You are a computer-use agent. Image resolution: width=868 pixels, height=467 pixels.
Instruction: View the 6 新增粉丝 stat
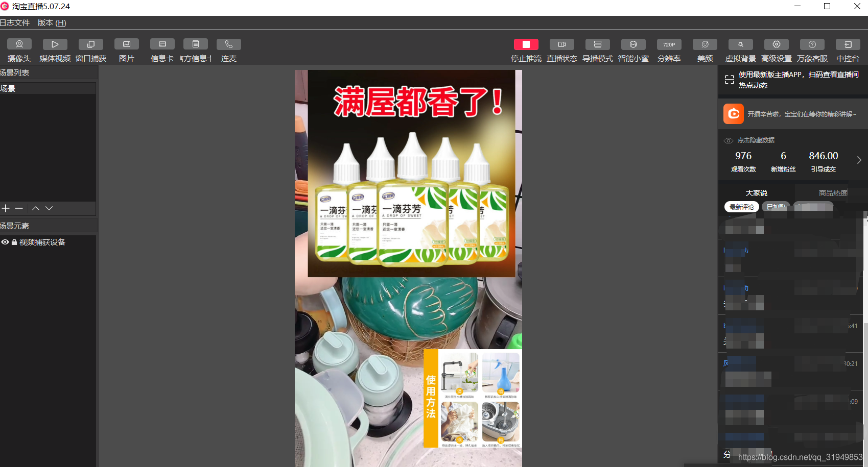(783, 162)
